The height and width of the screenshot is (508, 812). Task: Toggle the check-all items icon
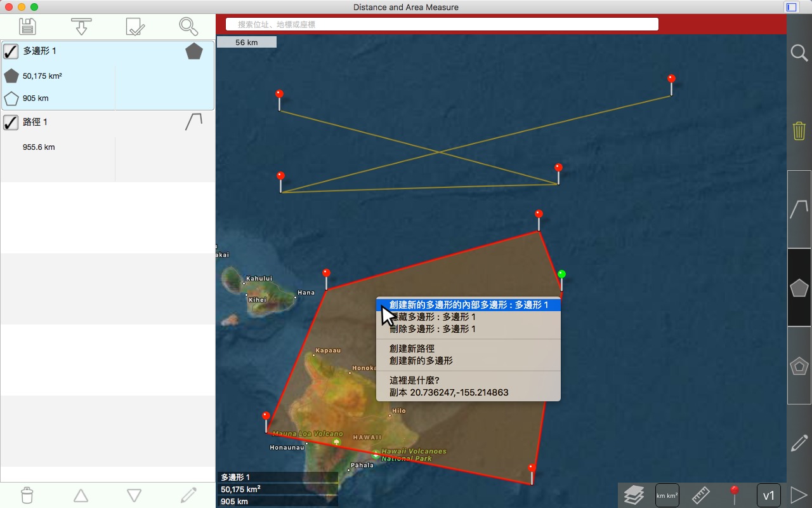click(x=135, y=27)
